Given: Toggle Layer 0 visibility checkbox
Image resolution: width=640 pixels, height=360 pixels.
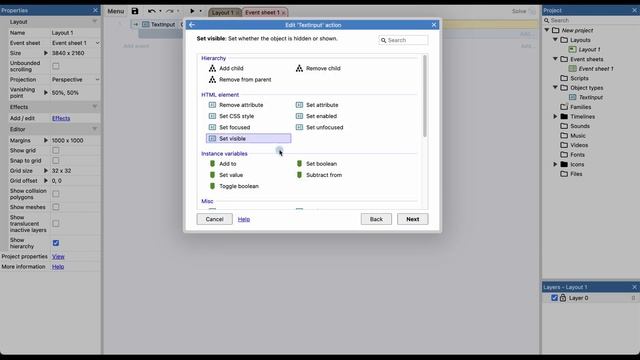Looking at the screenshot, I should (554, 298).
